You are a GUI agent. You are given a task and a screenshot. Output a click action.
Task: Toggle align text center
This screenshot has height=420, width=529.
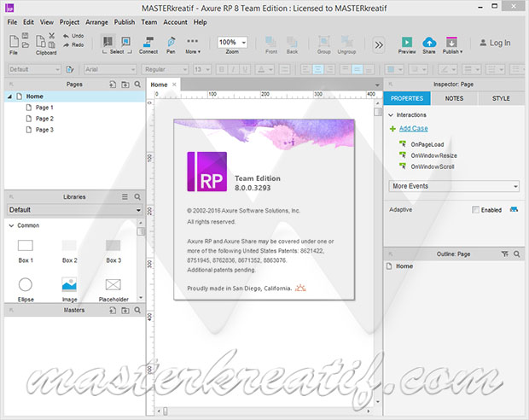click(x=317, y=69)
